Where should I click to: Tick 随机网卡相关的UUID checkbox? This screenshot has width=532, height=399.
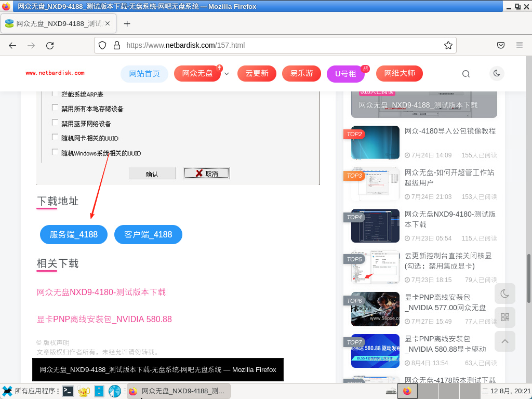(55, 137)
